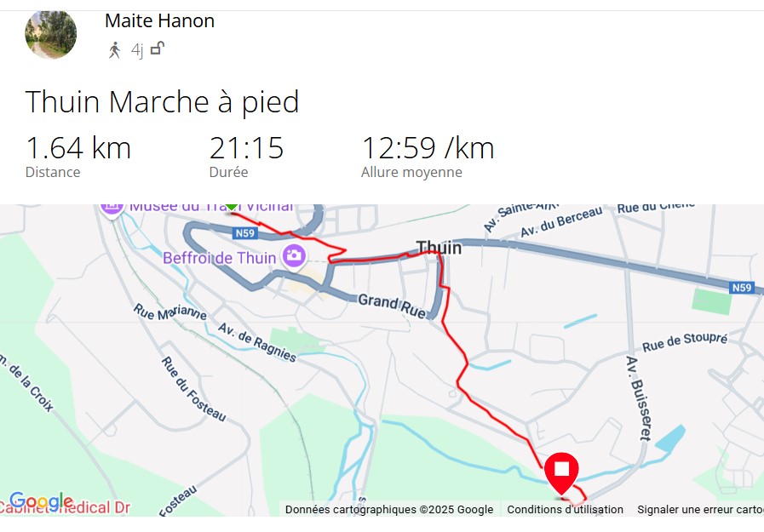Open the Maite Hanon profile name link

(x=159, y=21)
